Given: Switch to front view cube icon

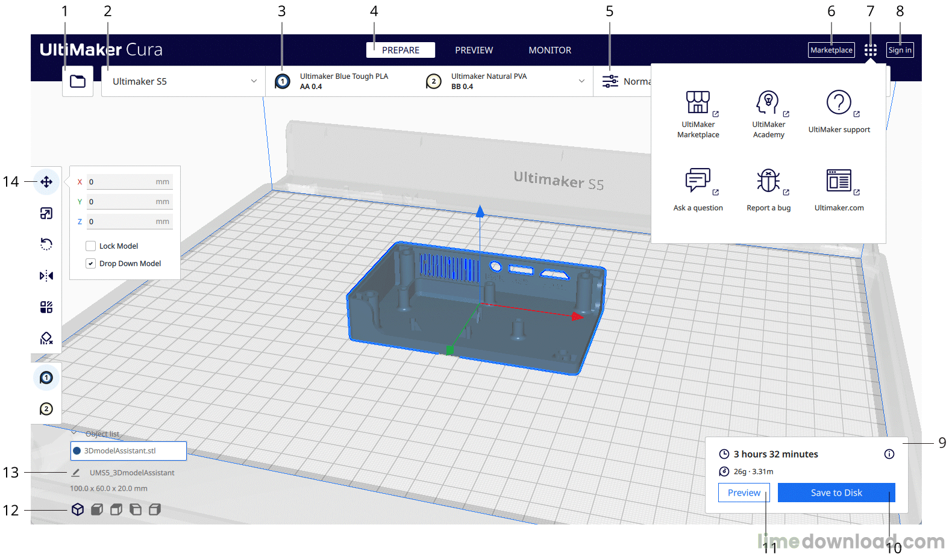Looking at the screenshot, I should coord(97,509).
